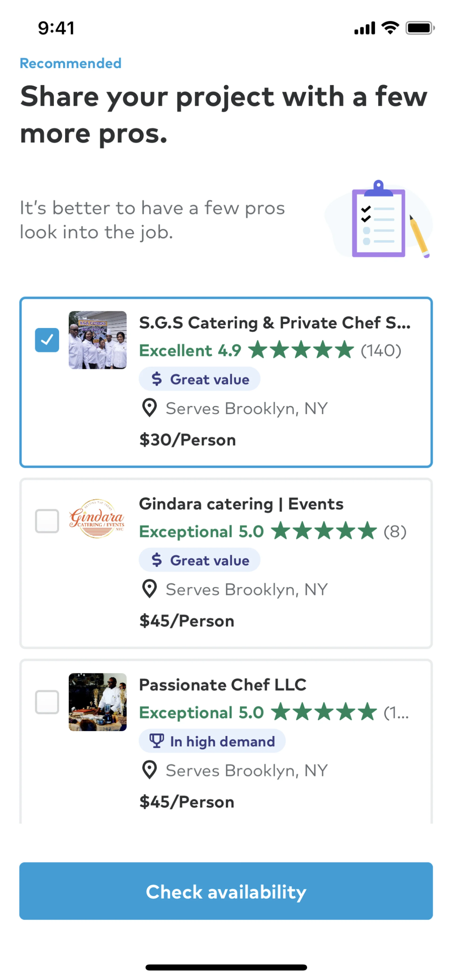The height and width of the screenshot is (980, 452).
Task: Open the Passionate Chef LLC photo
Action: 97,702
